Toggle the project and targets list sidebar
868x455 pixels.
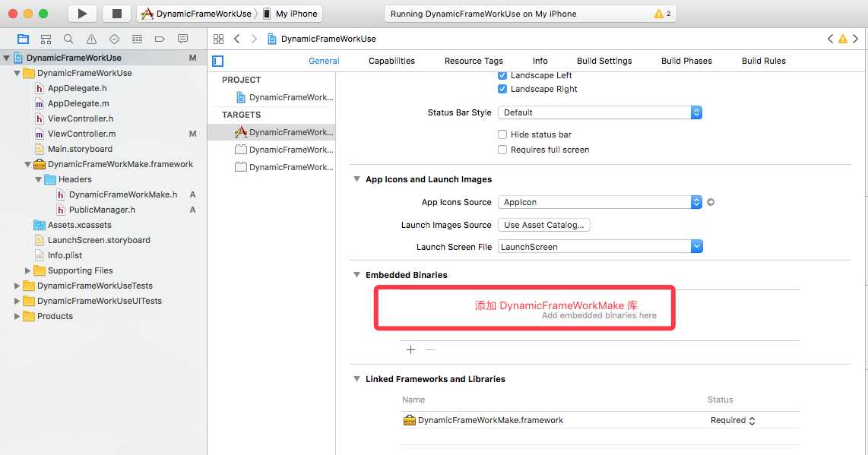pyautogui.click(x=218, y=61)
